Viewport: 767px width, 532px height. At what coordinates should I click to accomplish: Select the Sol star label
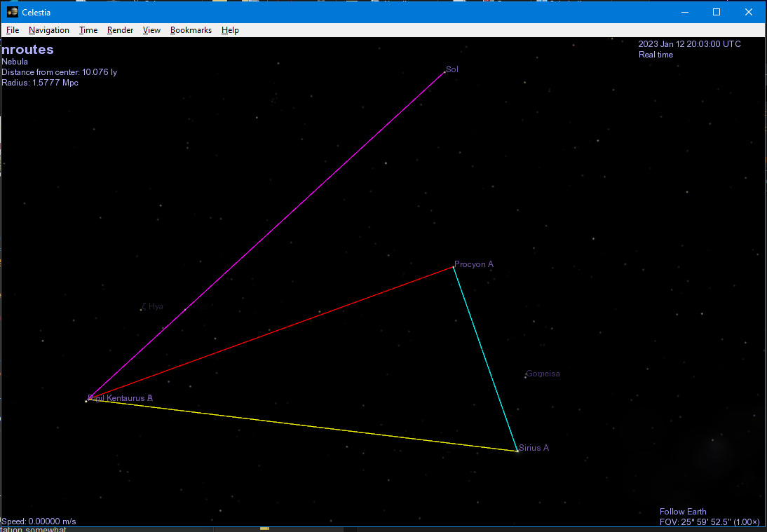[452, 69]
